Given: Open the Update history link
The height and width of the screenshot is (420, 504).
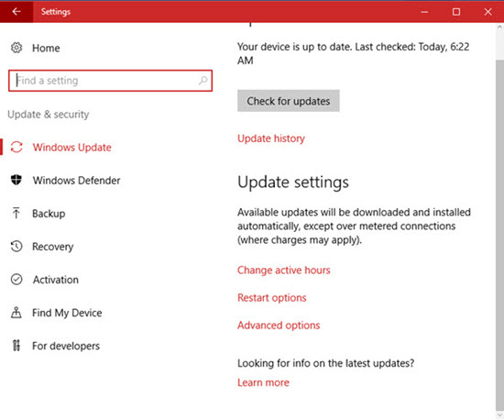Looking at the screenshot, I should [x=271, y=138].
